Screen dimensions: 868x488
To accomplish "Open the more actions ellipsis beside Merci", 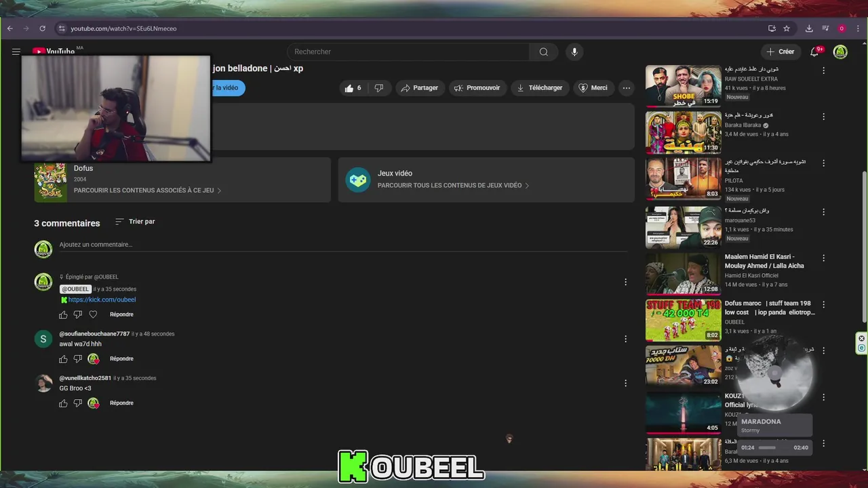I will coord(627,87).
